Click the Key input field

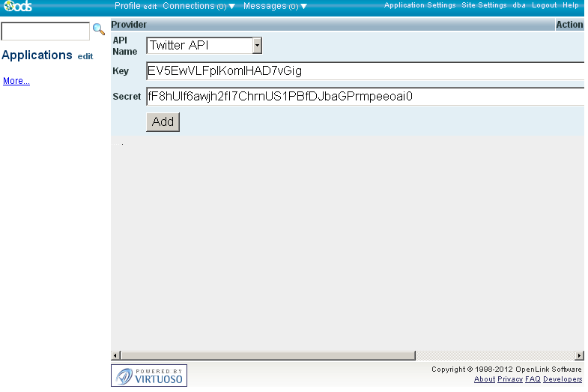tap(364, 71)
